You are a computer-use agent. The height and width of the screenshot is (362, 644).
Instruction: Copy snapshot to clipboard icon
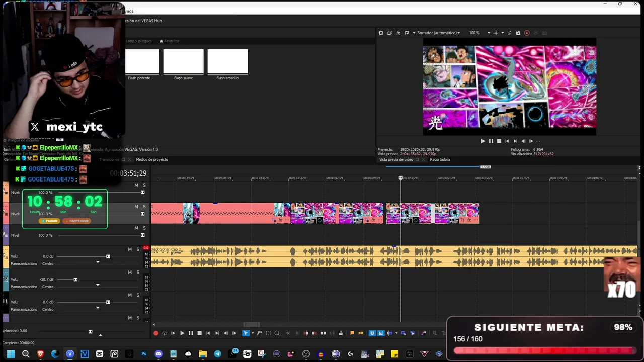[509, 33]
